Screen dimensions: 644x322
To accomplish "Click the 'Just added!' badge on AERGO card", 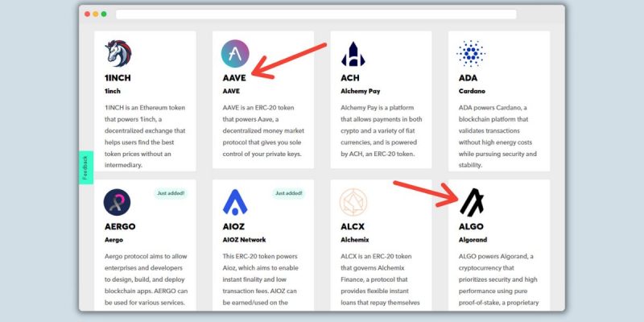I will point(171,193).
